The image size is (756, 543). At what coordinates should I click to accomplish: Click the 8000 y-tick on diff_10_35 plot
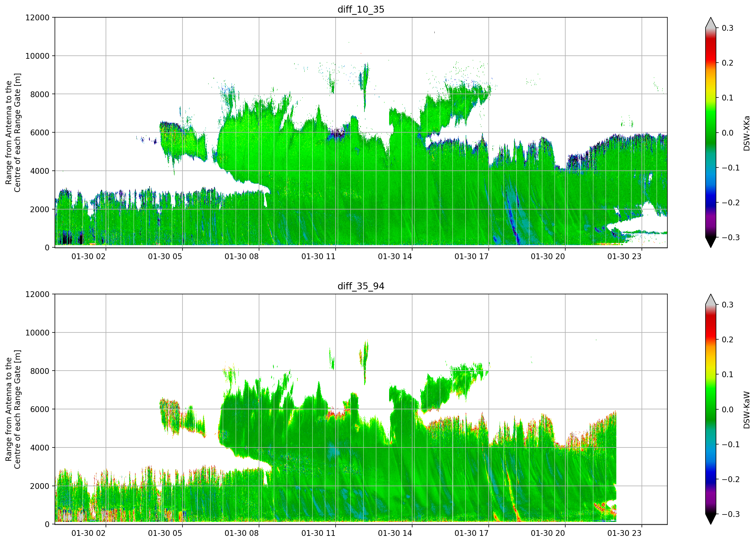point(40,94)
